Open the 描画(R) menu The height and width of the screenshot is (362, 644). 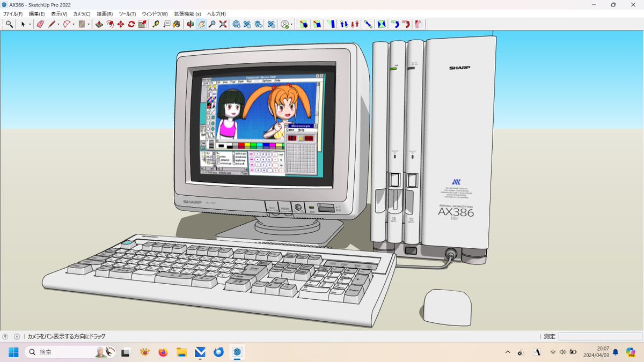pos(105,13)
